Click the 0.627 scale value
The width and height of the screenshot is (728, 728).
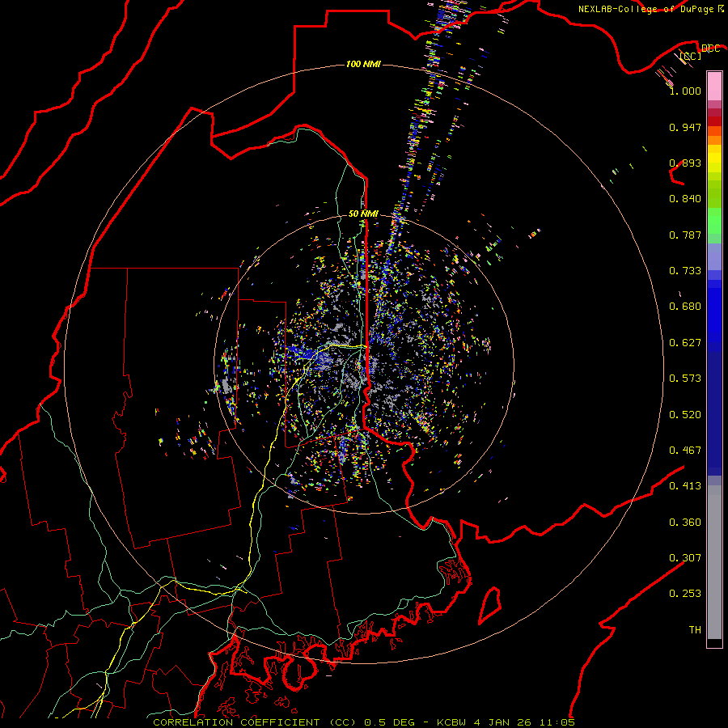tap(685, 343)
